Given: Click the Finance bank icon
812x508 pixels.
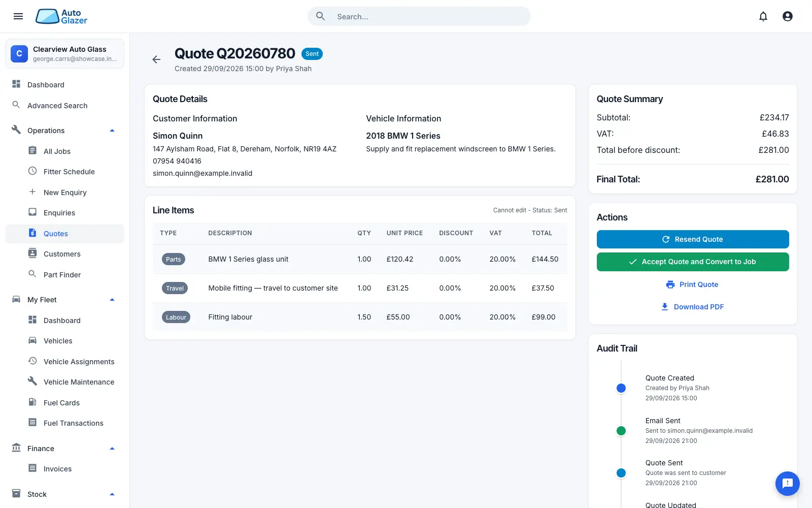Looking at the screenshot, I should (16, 448).
